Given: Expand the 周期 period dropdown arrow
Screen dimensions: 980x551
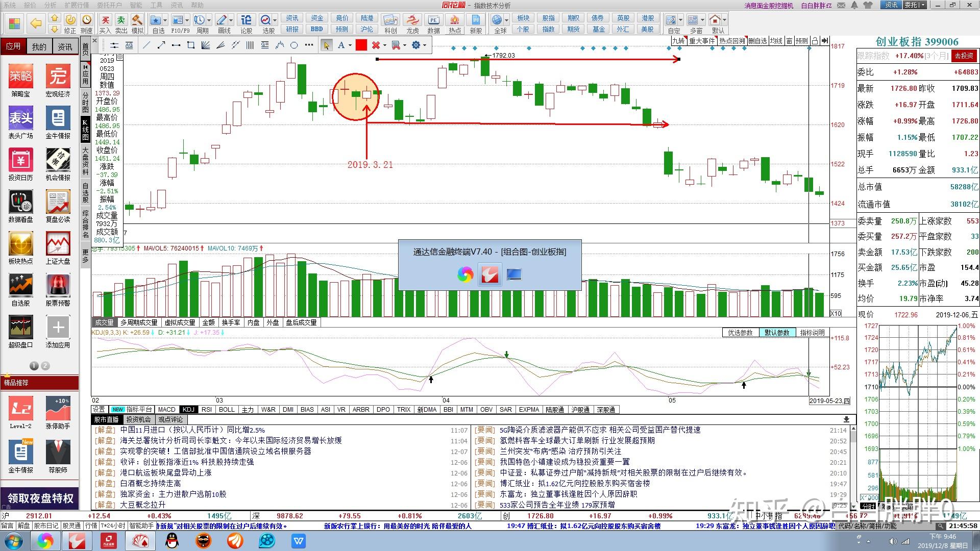Looking at the screenshot, I should point(209,20).
